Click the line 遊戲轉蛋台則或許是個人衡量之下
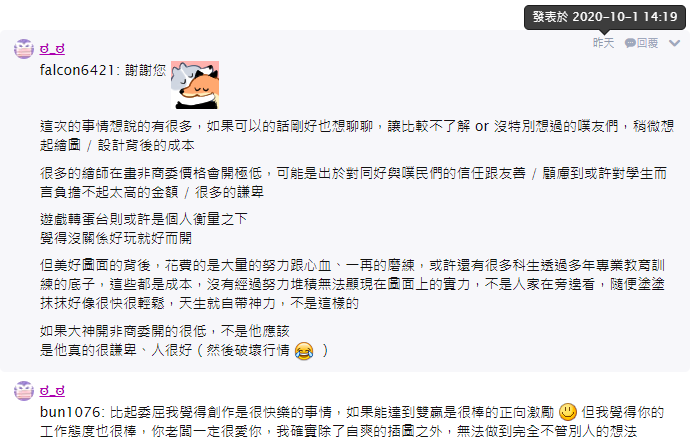Viewport: 692px width, 445px height. (x=143, y=219)
